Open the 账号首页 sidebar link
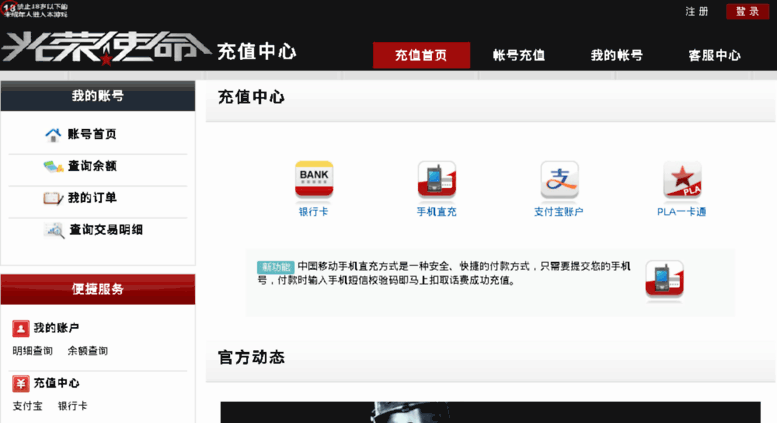The width and height of the screenshot is (777, 423). click(92, 134)
